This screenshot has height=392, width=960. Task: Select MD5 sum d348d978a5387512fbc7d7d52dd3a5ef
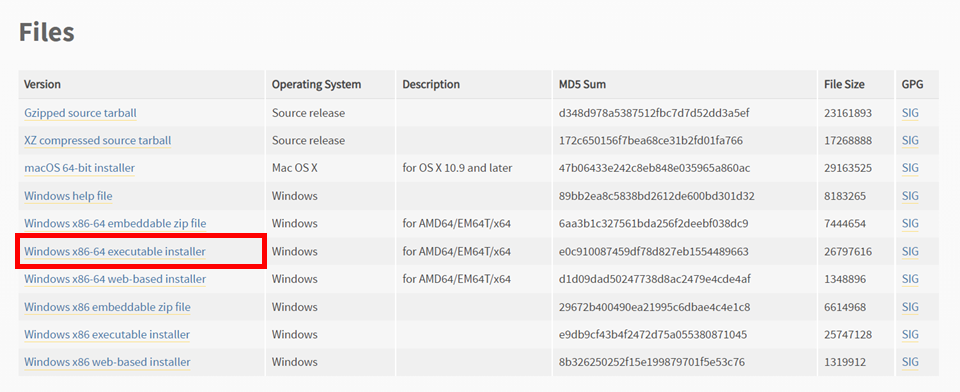click(x=654, y=113)
